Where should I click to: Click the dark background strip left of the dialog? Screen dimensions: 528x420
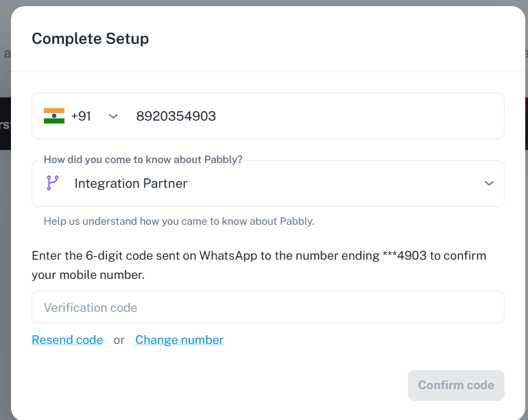[x=5, y=124]
